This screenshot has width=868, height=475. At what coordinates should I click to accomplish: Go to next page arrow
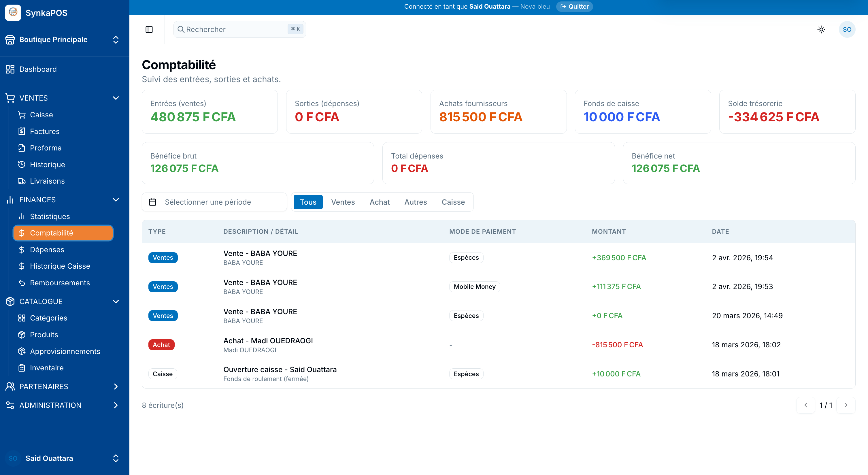(x=846, y=405)
